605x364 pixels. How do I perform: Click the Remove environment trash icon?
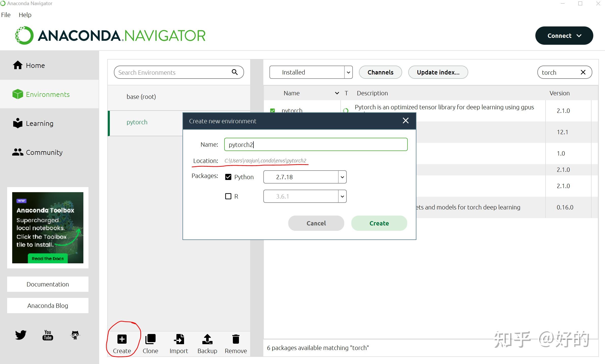pos(236,339)
